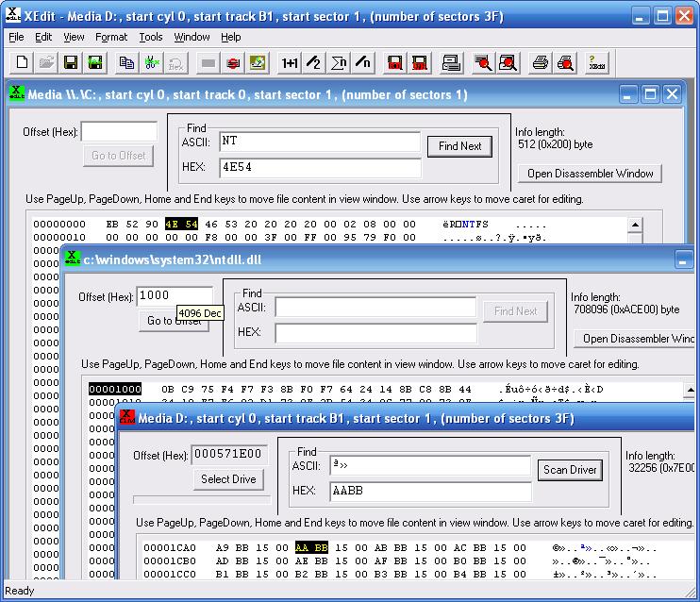
Task: Click the Select Drive button
Action: [x=228, y=479]
